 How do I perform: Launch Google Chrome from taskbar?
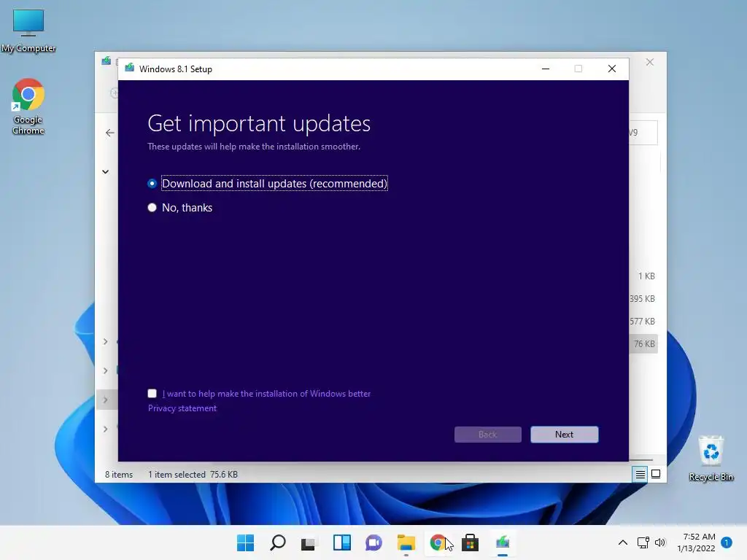438,542
